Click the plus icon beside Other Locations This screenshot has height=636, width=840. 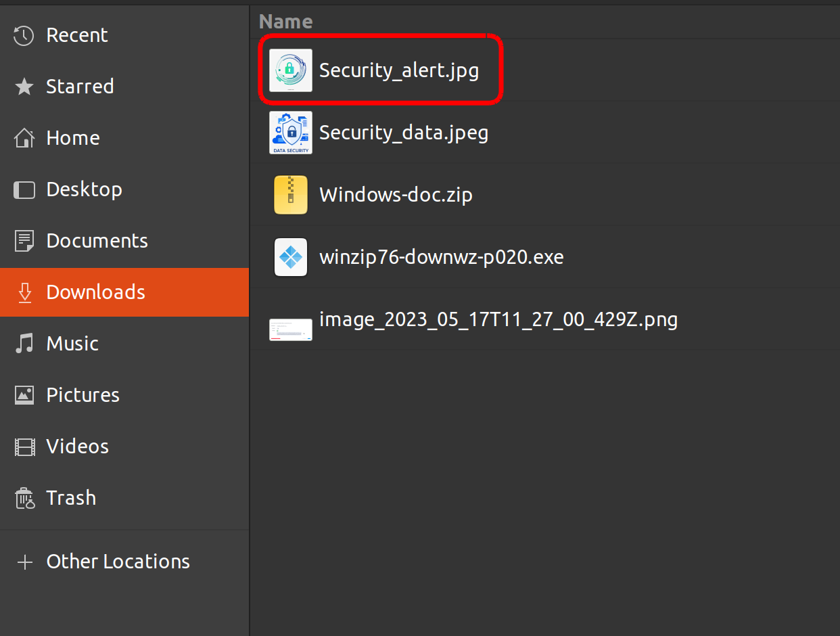24,562
